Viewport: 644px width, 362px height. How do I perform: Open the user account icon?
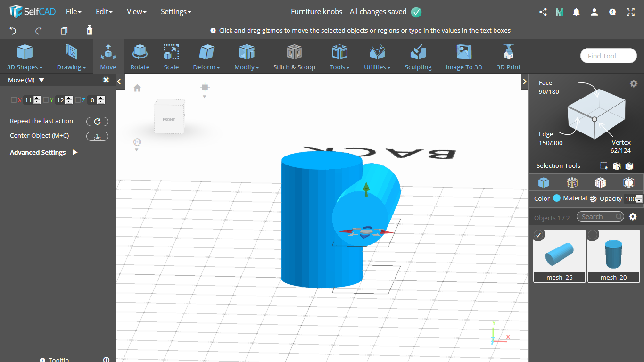tap(594, 12)
